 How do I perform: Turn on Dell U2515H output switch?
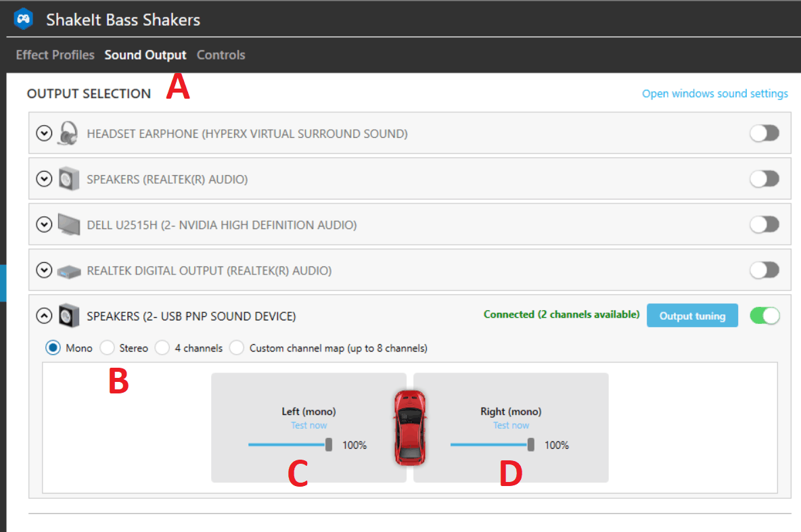coord(764,224)
